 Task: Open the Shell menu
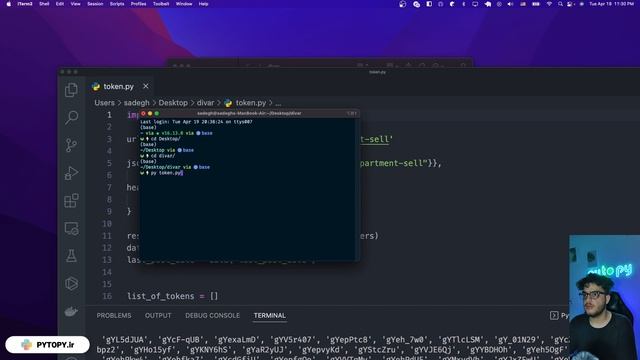(x=44, y=4)
